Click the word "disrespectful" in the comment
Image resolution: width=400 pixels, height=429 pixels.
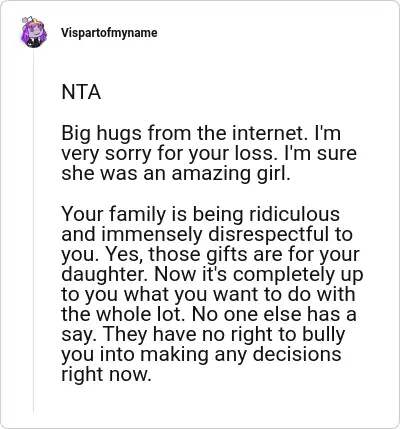click(266, 234)
